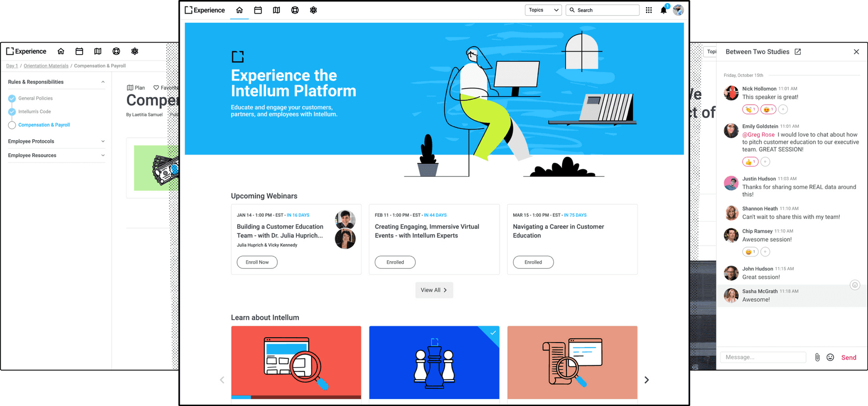Click the attachment paperclip in chat
This screenshot has height=406, width=868.
pyautogui.click(x=817, y=357)
